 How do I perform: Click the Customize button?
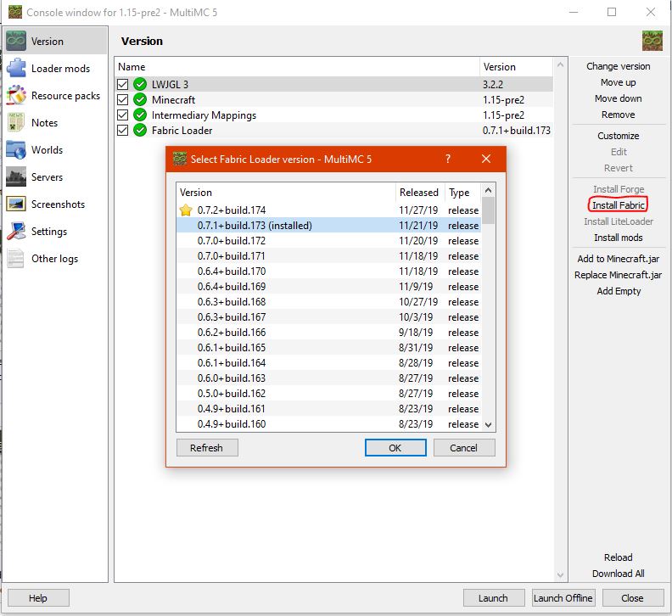tap(618, 136)
